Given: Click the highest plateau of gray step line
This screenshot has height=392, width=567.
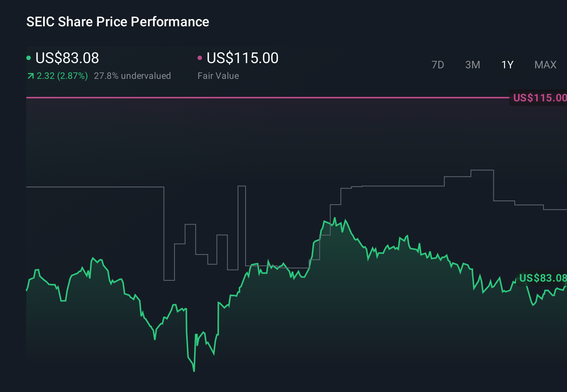Looking at the screenshot, I should pos(482,170).
